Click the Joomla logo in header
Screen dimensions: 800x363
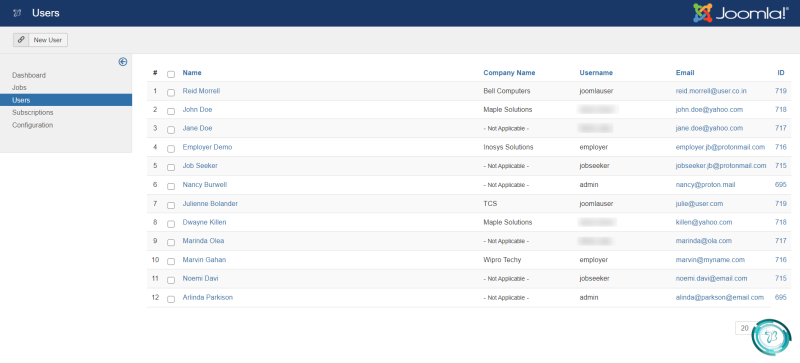pos(740,13)
